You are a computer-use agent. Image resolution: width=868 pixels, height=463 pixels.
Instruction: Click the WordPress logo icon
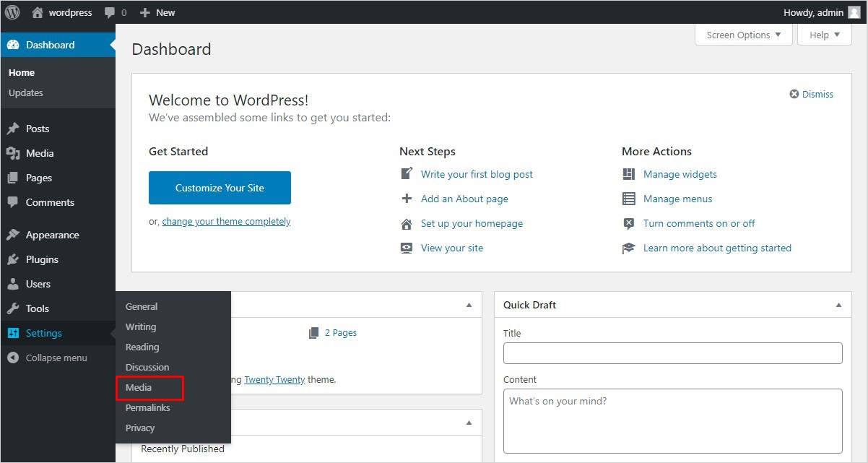pos(12,12)
